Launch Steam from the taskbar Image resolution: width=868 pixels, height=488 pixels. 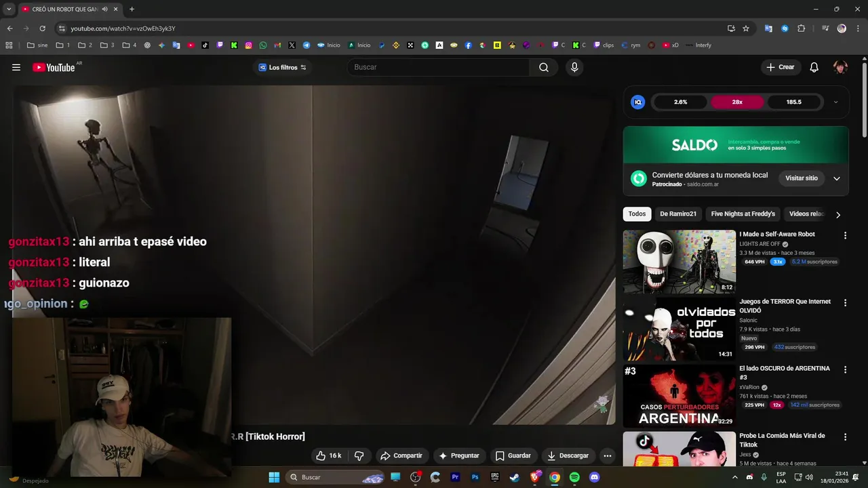515,477
